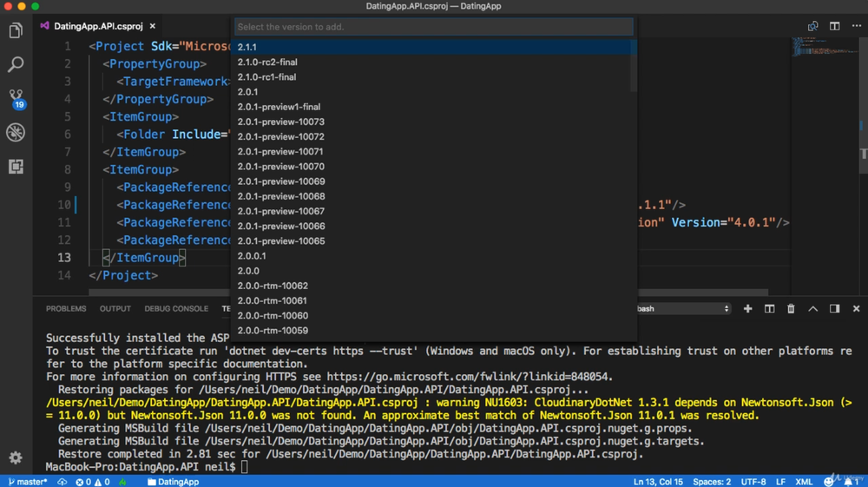Move the panel to the side
Viewport: 868px width, 487px height.
[834, 309]
